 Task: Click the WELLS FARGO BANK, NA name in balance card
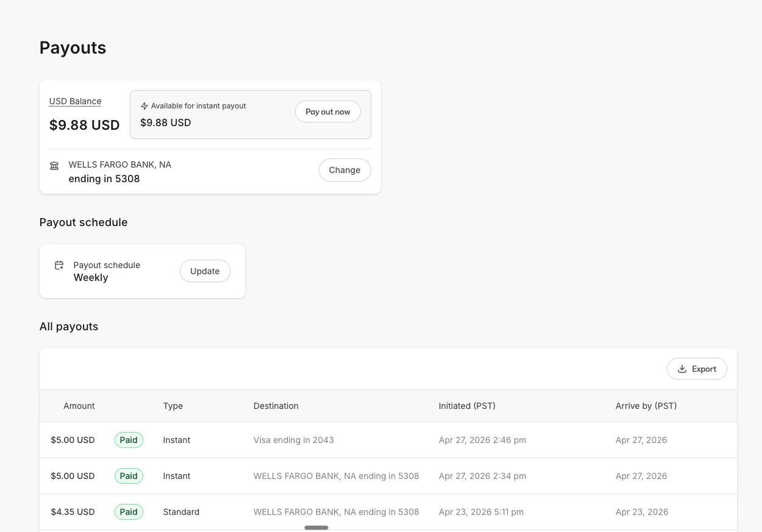pos(120,165)
